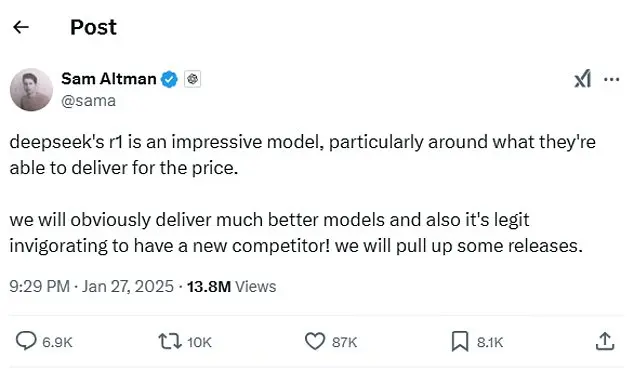The height and width of the screenshot is (371, 634).
Task: Open Sam Altman's profile picture
Action: point(32,90)
